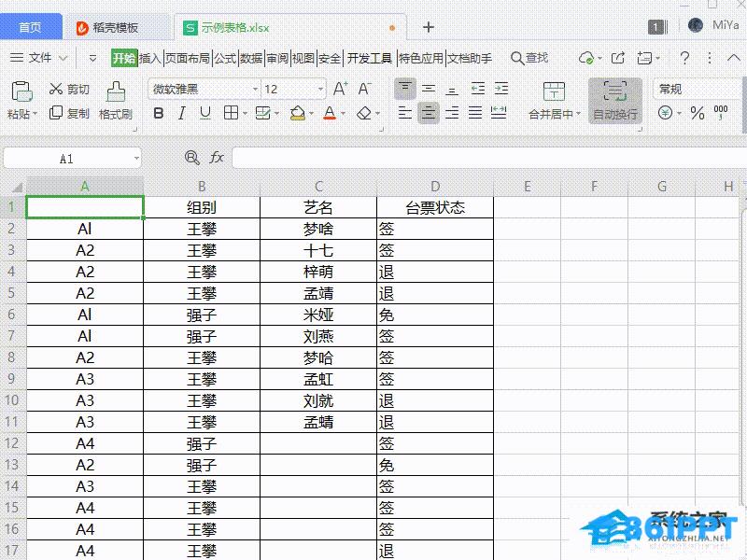The width and height of the screenshot is (747, 560).
Task: Click the Cut scissors icon
Action: pyautogui.click(x=56, y=89)
